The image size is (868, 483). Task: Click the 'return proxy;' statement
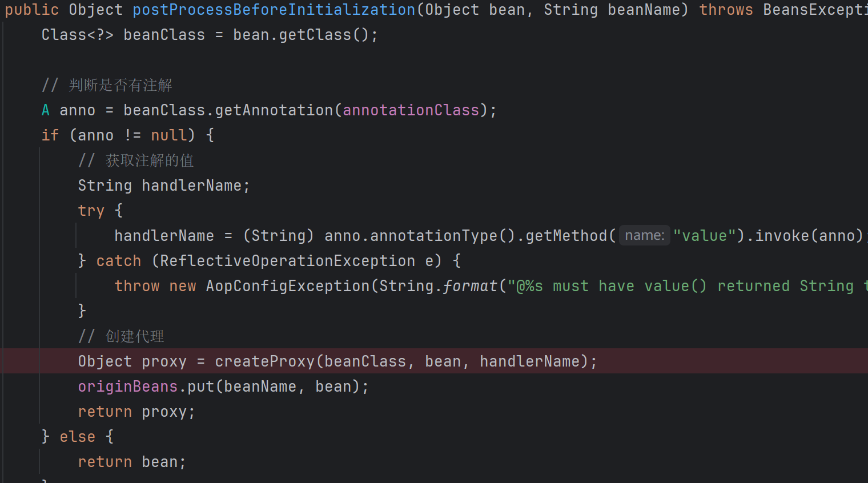pos(136,412)
